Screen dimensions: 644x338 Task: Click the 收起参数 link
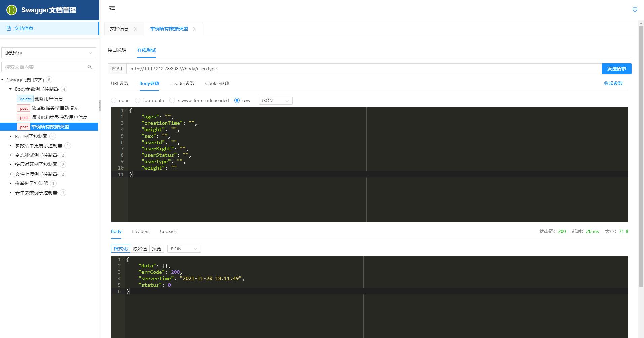click(x=613, y=83)
